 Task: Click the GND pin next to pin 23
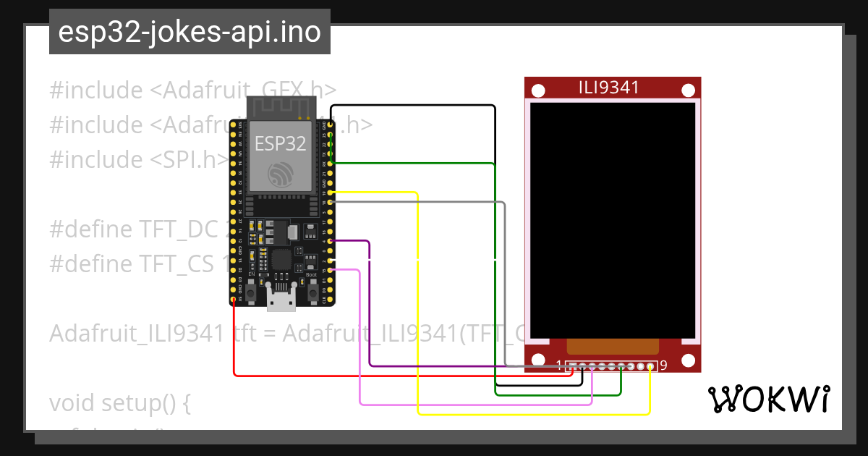(x=331, y=124)
